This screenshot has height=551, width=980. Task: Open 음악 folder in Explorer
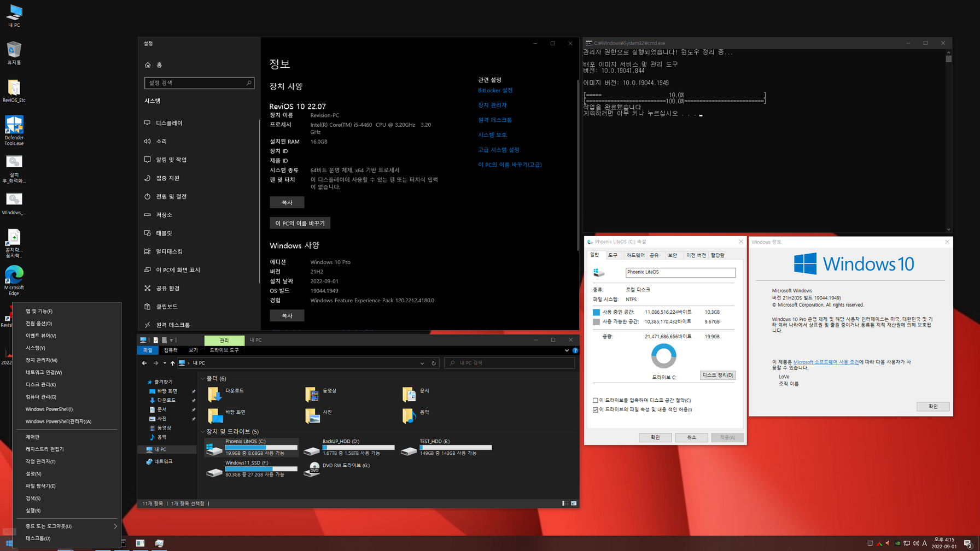tap(417, 415)
